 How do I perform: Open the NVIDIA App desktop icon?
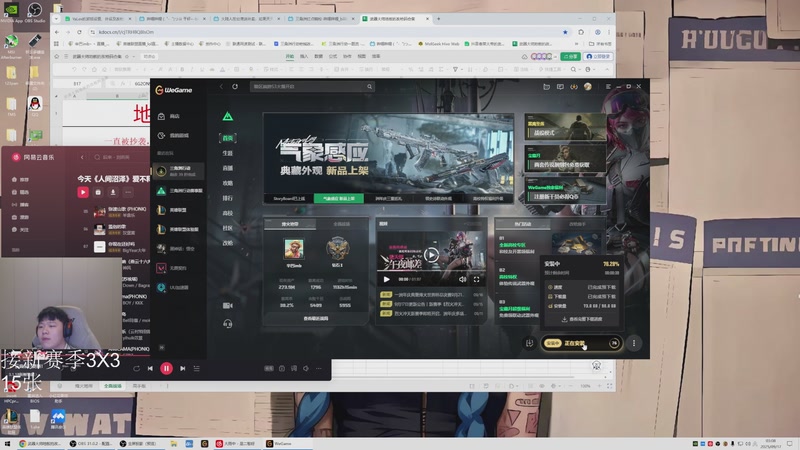pyautogui.click(x=11, y=12)
